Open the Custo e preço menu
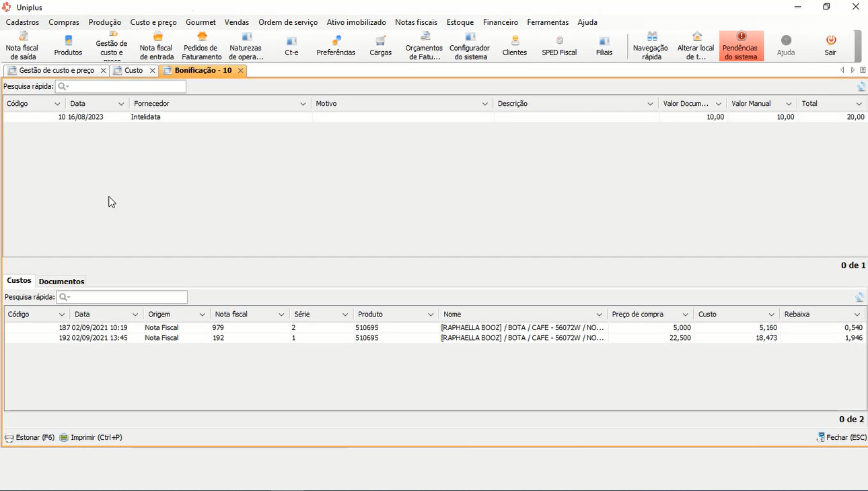This screenshot has width=868, height=491. pyautogui.click(x=153, y=22)
